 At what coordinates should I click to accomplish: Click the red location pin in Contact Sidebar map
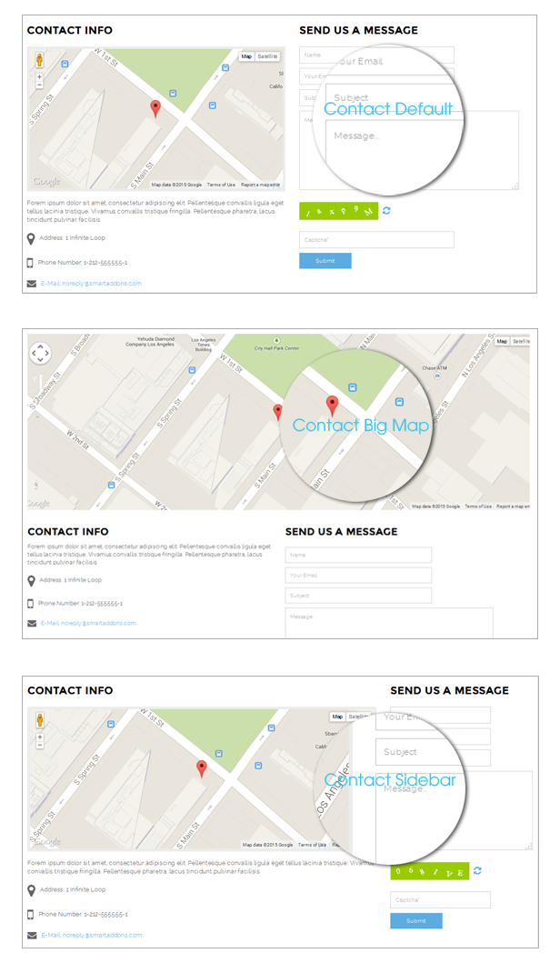(x=202, y=769)
